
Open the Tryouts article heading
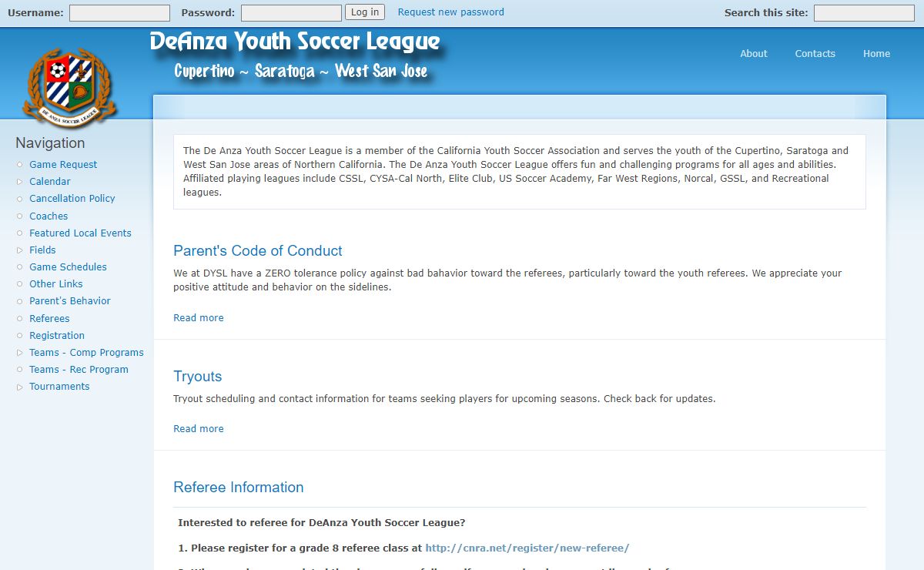coord(198,377)
